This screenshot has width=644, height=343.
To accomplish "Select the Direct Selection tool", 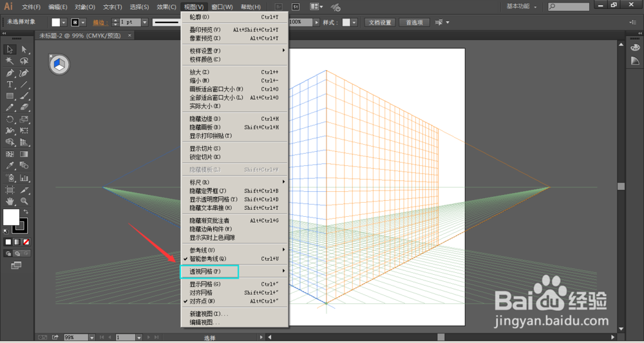I will pos(24,50).
